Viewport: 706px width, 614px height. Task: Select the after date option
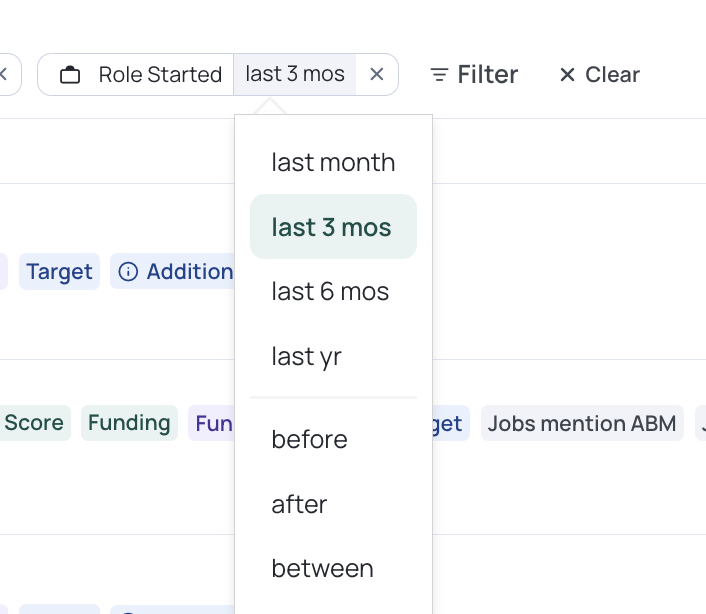coord(333,504)
